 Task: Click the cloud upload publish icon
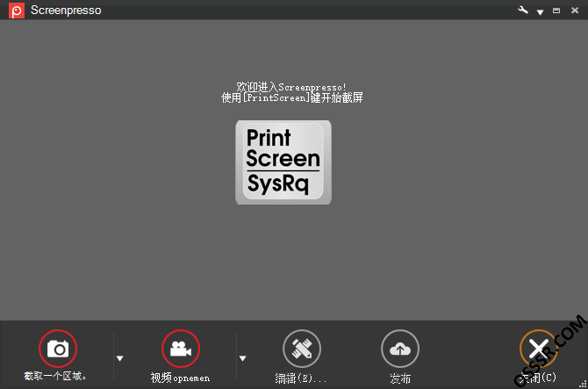tap(400, 349)
